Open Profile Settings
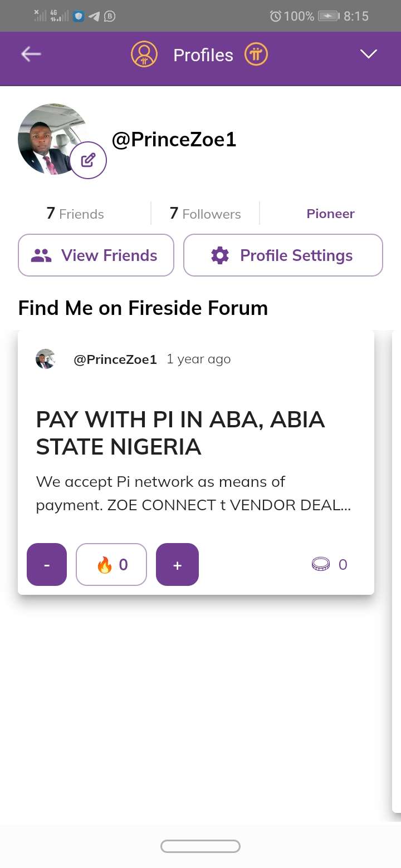The image size is (401, 868). coord(283,255)
